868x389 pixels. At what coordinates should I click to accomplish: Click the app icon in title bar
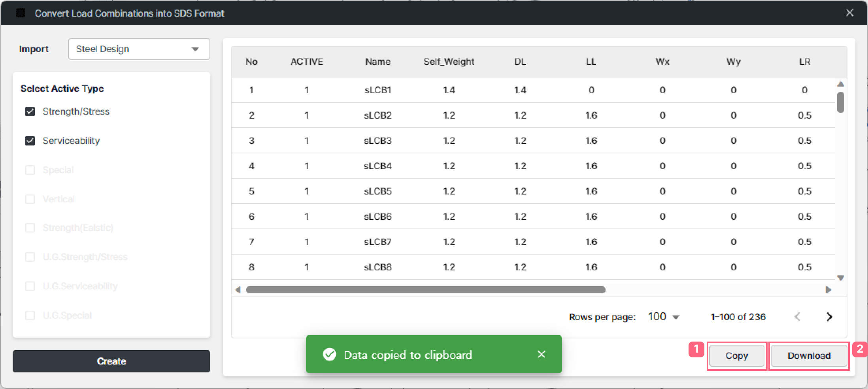pos(21,13)
